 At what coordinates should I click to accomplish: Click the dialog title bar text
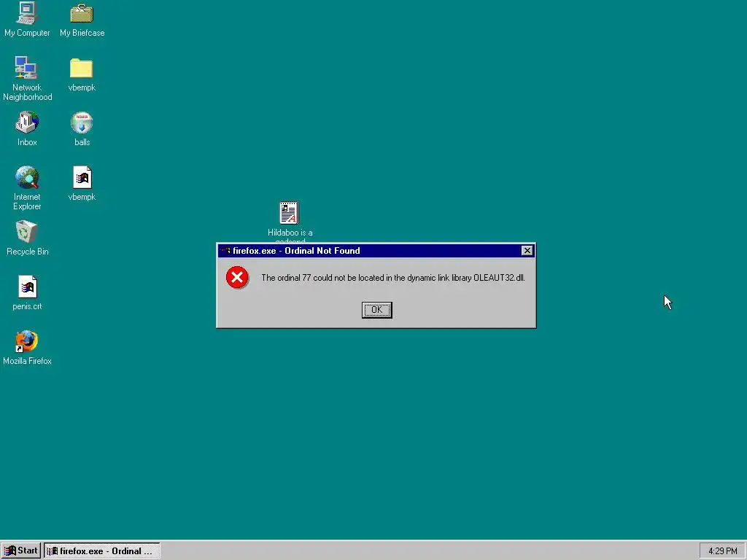[296, 251]
